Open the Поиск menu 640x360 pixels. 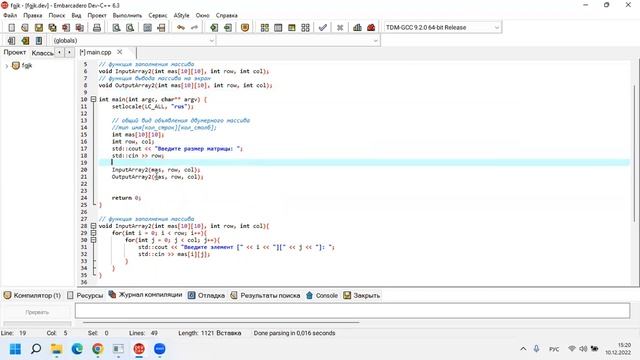pos(57,15)
